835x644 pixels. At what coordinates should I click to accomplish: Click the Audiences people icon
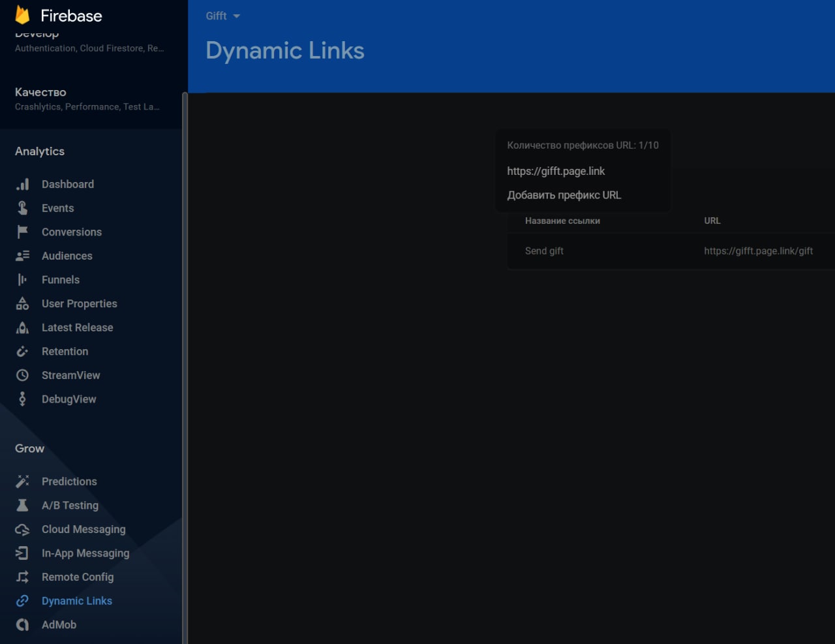[22, 256]
